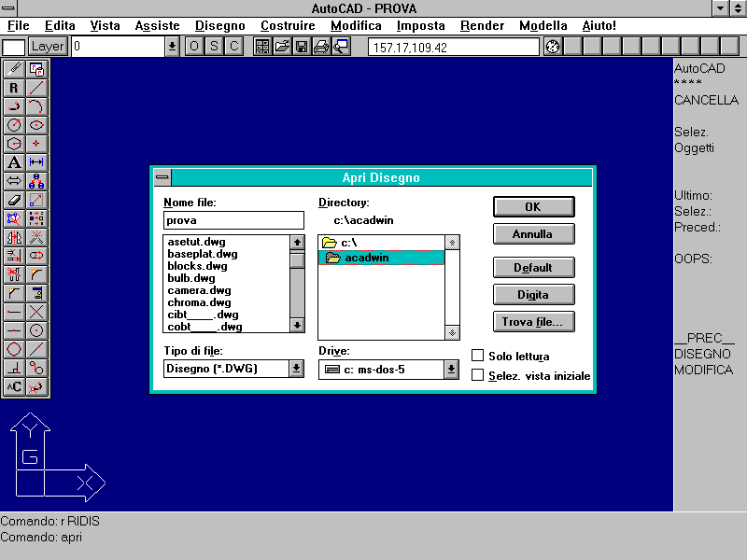The width and height of the screenshot is (747, 560).
Task: Click the Annulla button
Action: pyautogui.click(x=533, y=234)
